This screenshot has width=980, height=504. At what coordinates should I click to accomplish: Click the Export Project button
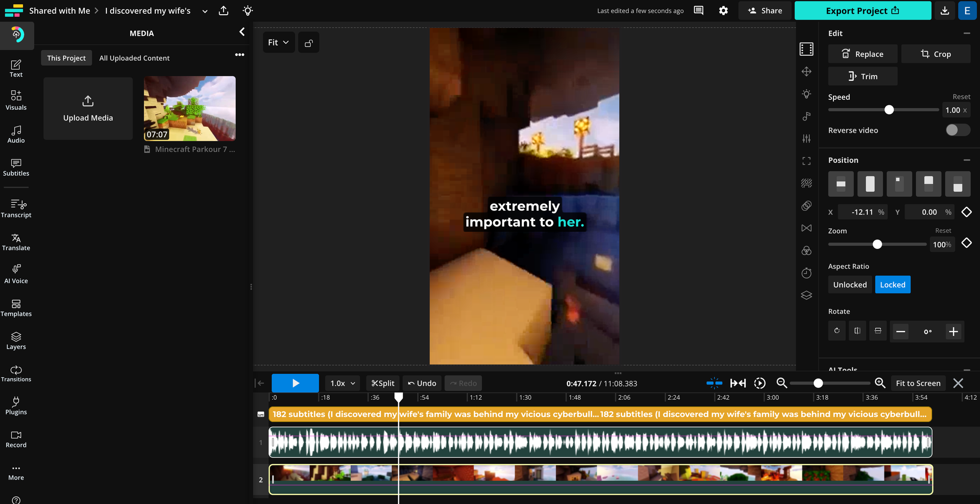pos(862,10)
